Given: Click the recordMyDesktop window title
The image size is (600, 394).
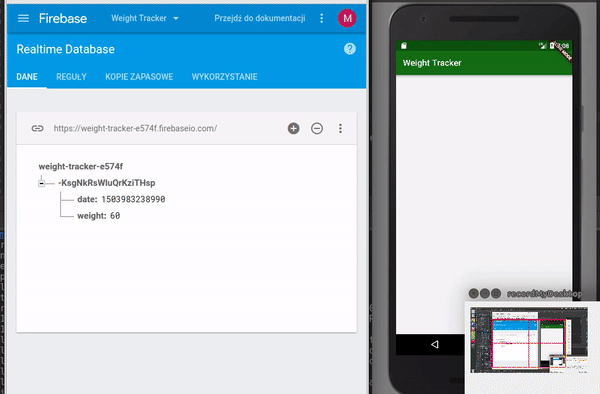Looking at the screenshot, I should 545,294.
